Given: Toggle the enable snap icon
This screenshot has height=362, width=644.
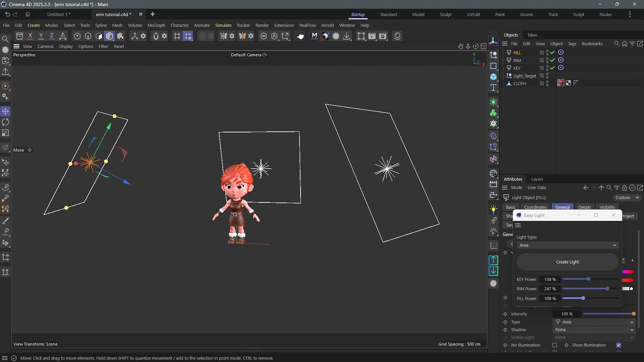Looking at the screenshot, I should pyautogui.click(x=156, y=36).
